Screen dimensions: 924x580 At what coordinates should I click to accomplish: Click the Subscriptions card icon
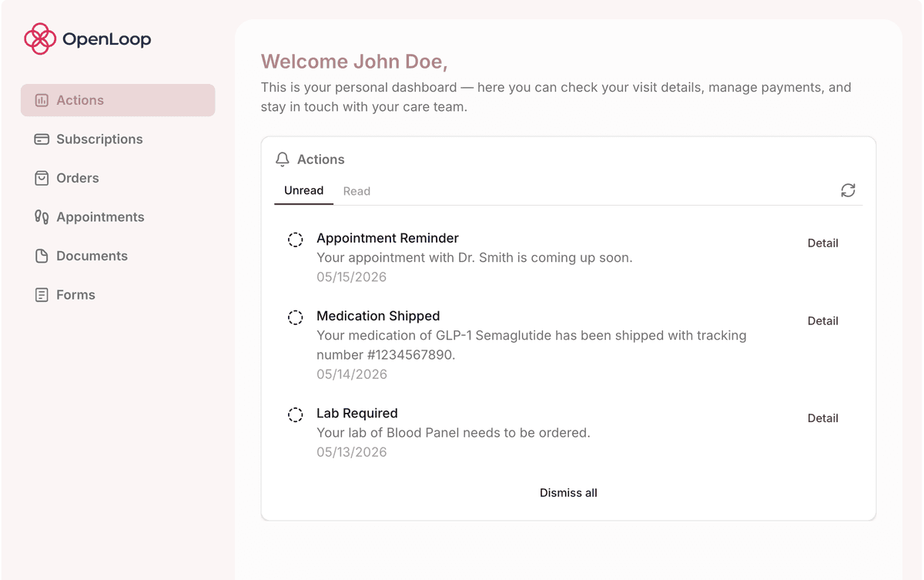42,139
